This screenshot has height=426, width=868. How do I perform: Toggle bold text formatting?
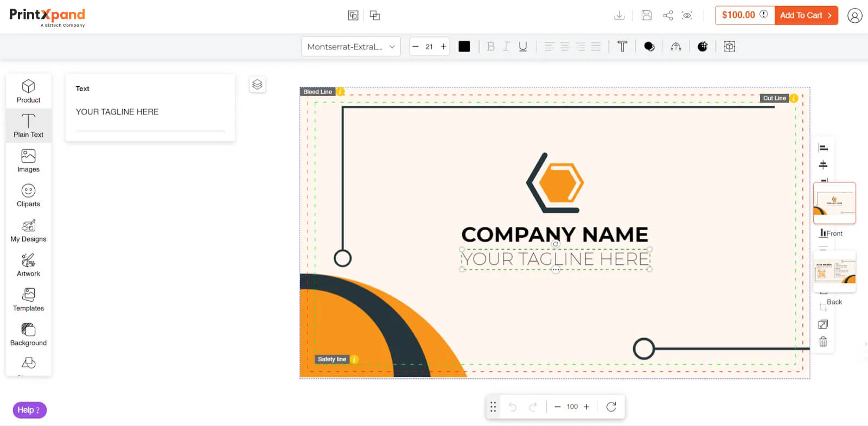tap(490, 47)
